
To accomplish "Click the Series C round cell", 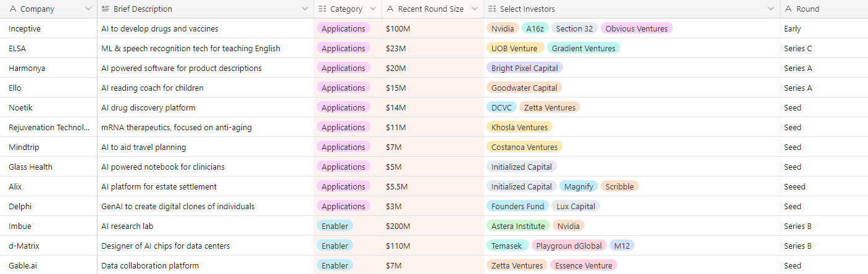I will [824, 48].
